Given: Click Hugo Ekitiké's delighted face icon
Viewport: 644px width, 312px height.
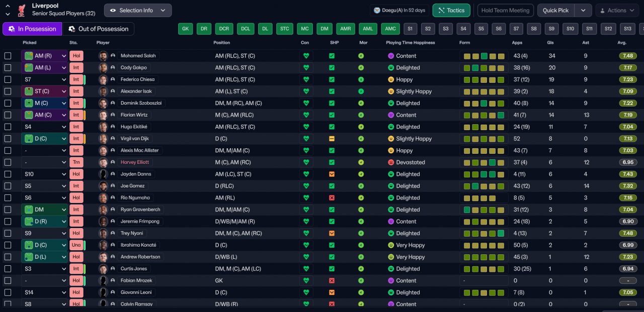Looking at the screenshot, I should pyautogui.click(x=391, y=127).
